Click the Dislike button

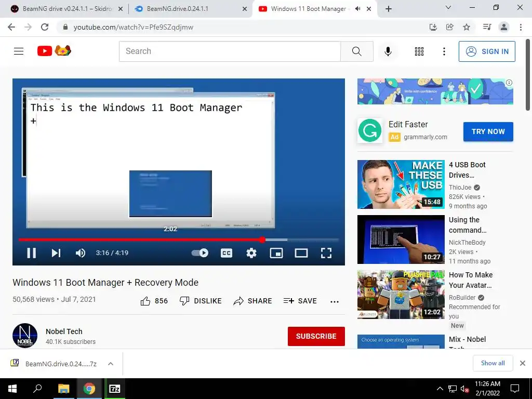[201, 301]
